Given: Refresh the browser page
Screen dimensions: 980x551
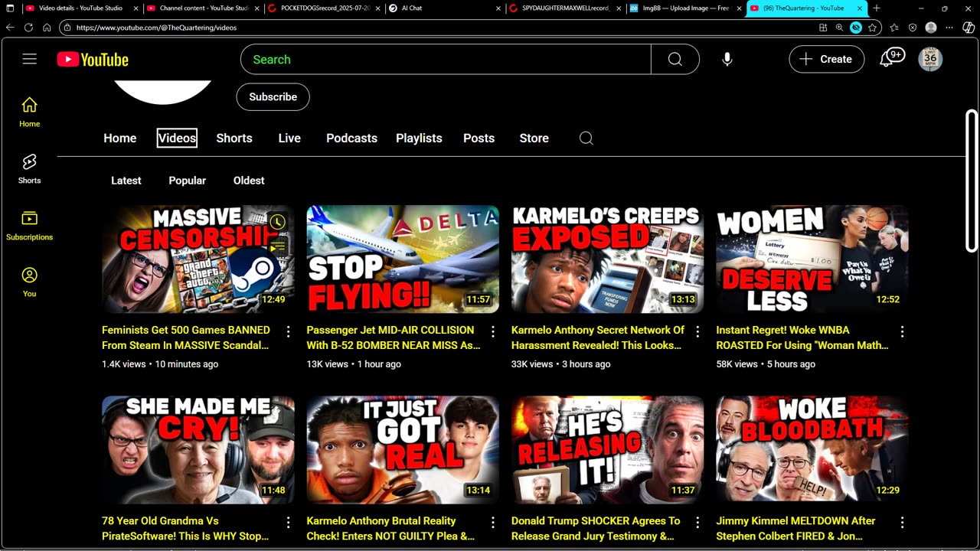Looking at the screenshot, I should (x=28, y=27).
